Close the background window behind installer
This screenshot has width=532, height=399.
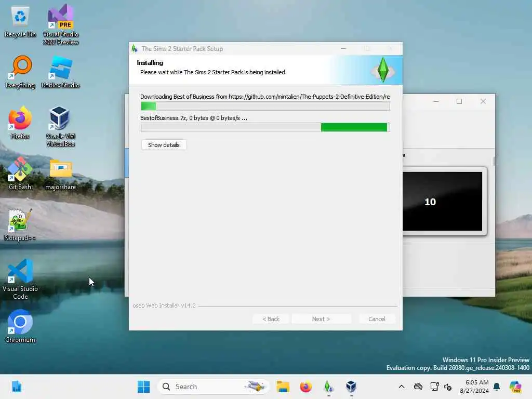pyautogui.click(x=483, y=101)
